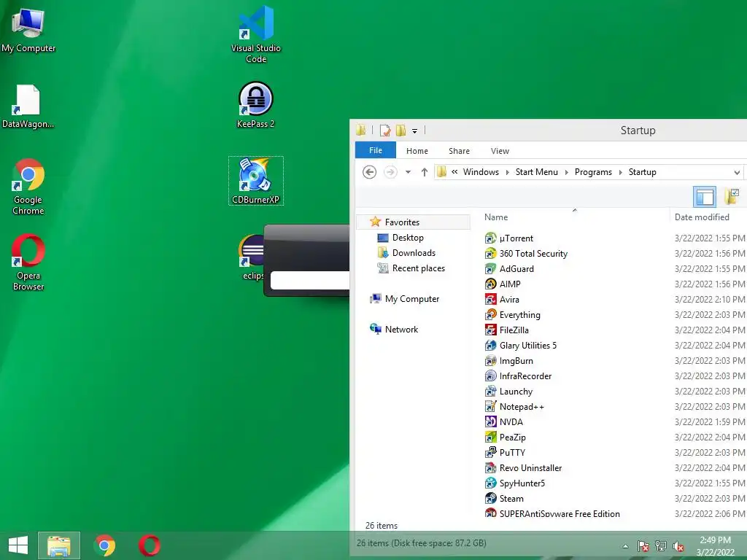Expand the Windows breadcrumb arrow
Image resolution: width=747 pixels, height=560 pixels.
pos(507,172)
